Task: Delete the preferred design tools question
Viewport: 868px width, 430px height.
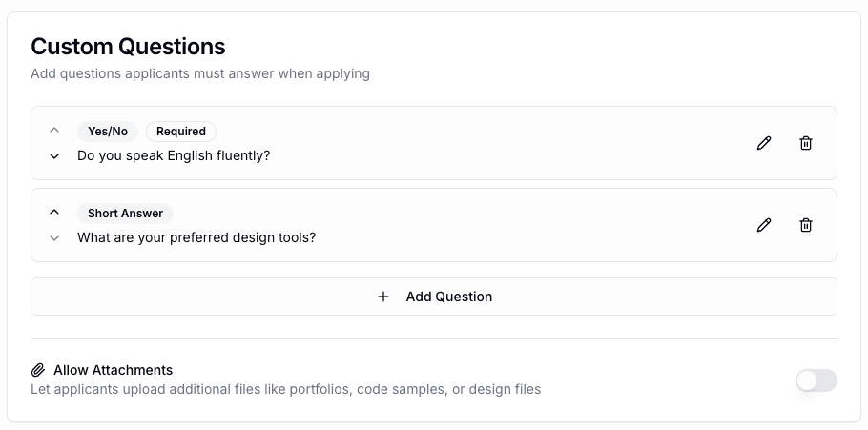Action: [806, 225]
